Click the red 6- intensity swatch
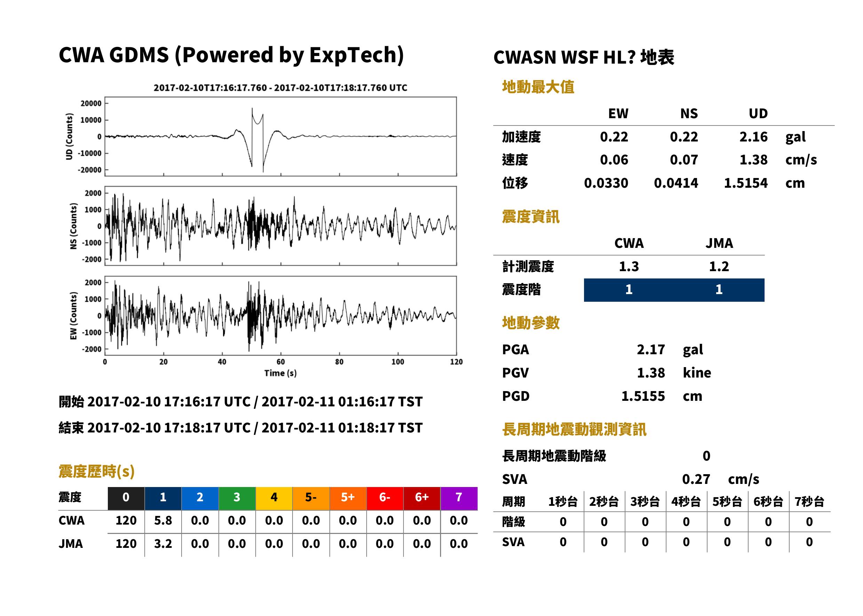Viewport: 863px width, 616px height. click(385, 499)
